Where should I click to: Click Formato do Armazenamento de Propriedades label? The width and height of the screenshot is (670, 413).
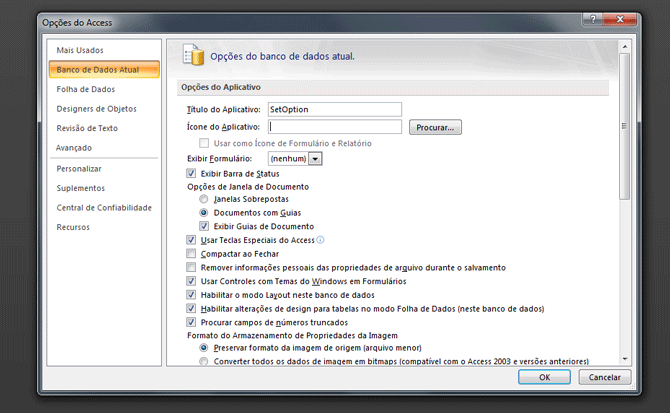coord(292,336)
